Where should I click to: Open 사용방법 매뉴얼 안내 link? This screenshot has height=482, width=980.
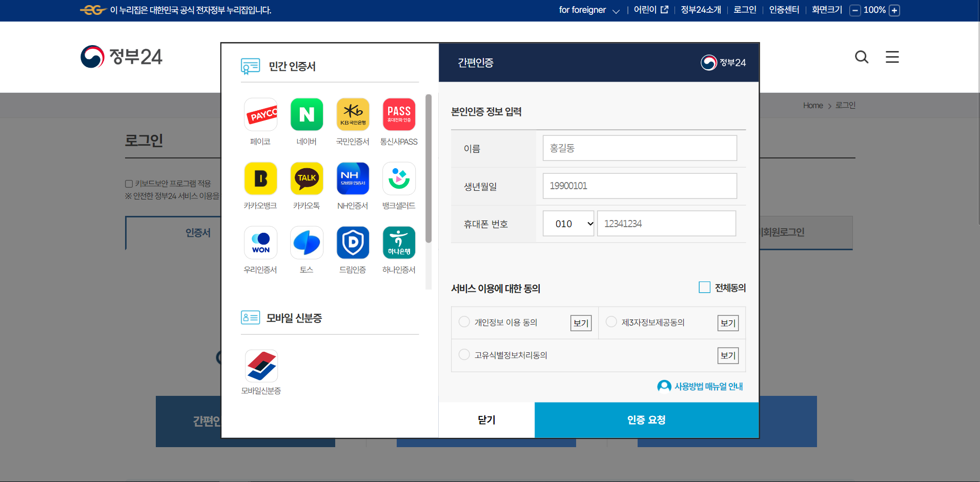tap(700, 386)
